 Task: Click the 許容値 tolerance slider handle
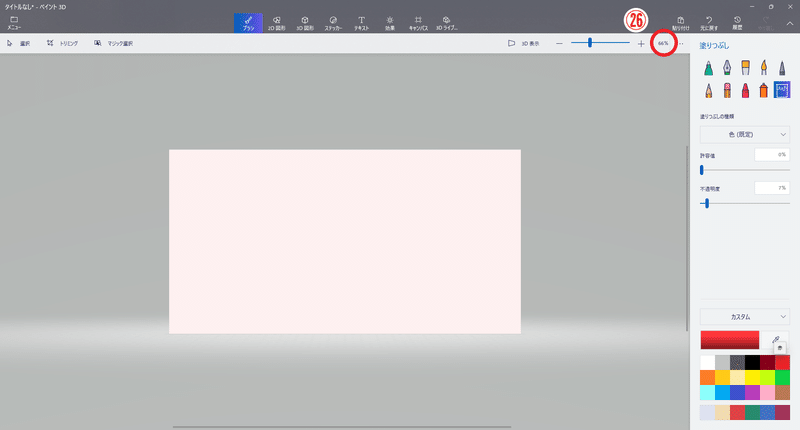click(x=702, y=170)
